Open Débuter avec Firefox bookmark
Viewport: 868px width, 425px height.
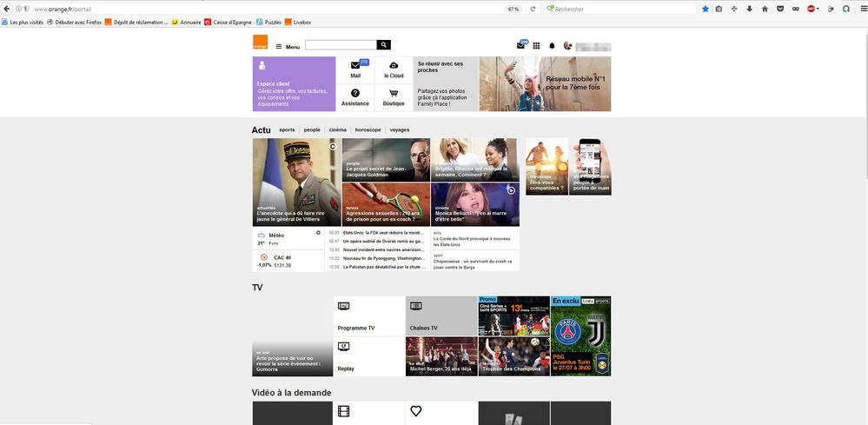pyautogui.click(x=74, y=22)
